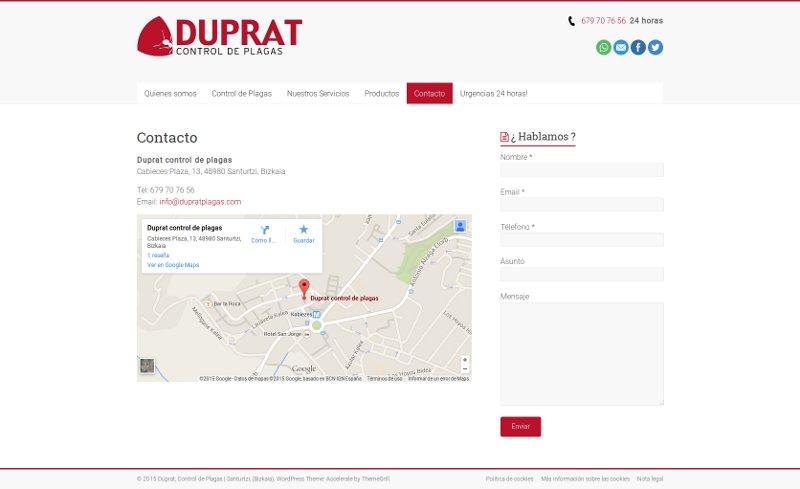This screenshot has width=800, height=489.
Task: Focus the Nombre input field
Action: pos(581,170)
